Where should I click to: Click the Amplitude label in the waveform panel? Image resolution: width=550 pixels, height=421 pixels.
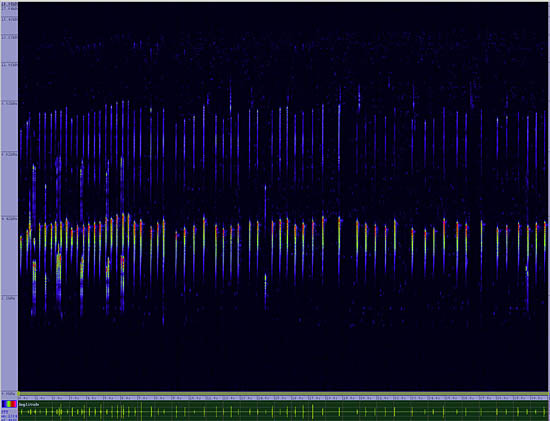[29, 405]
